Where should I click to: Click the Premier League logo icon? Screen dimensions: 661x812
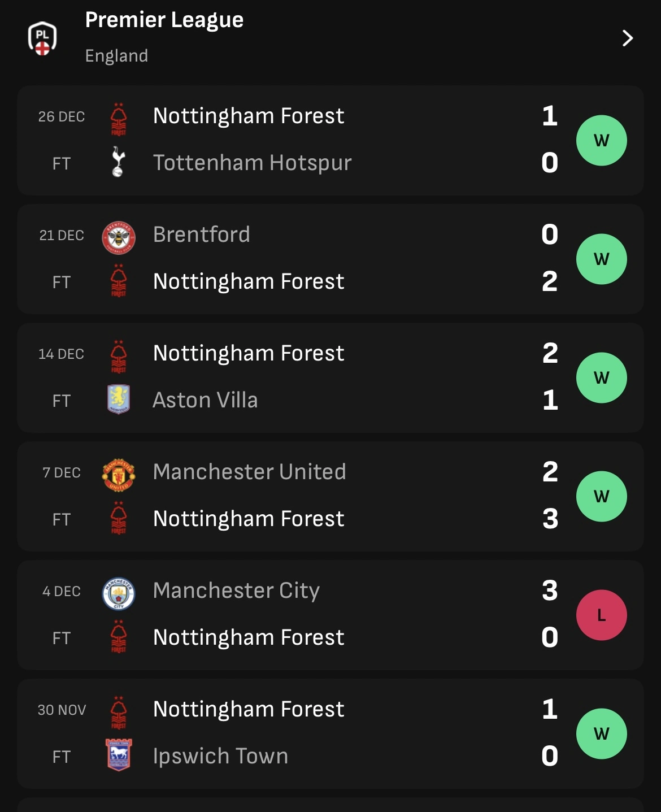click(42, 38)
